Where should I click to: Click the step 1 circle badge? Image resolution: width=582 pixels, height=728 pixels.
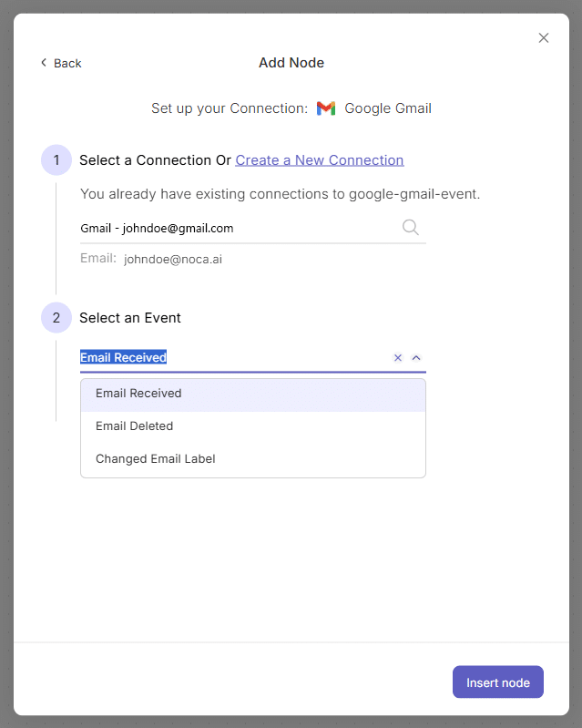[56, 160]
